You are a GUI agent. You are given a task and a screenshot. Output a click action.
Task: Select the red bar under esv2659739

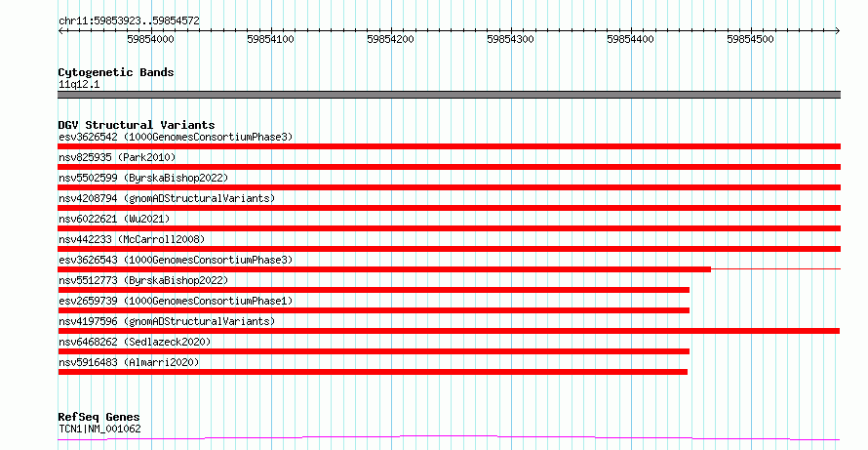click(x=374, y=310)
